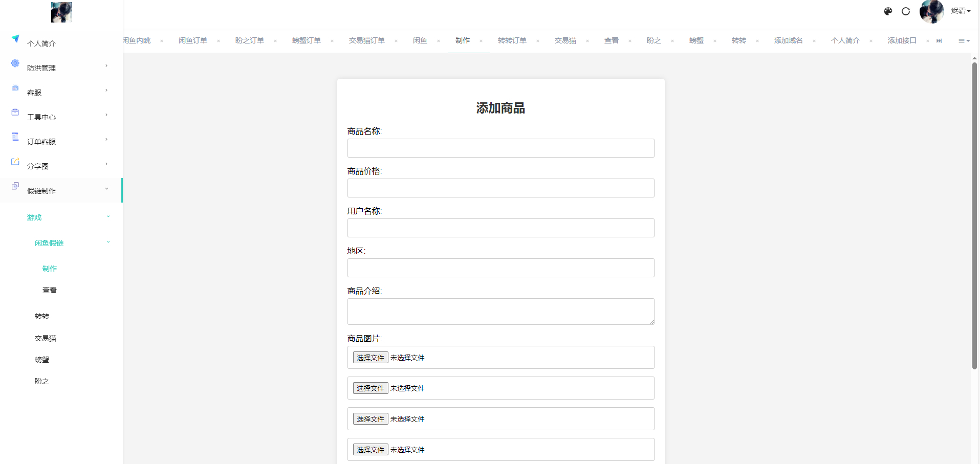
Task: Click the refresh icon in the header
Action: click(906, 11)
